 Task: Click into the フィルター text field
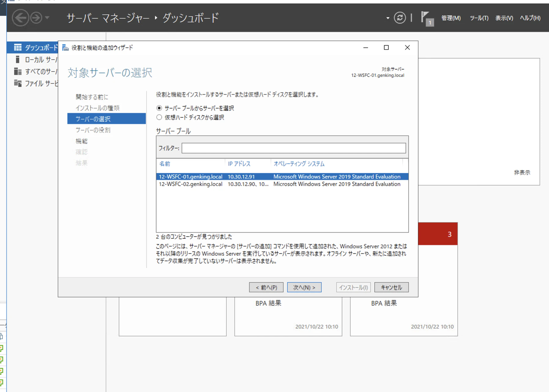(x=294, y=148)
